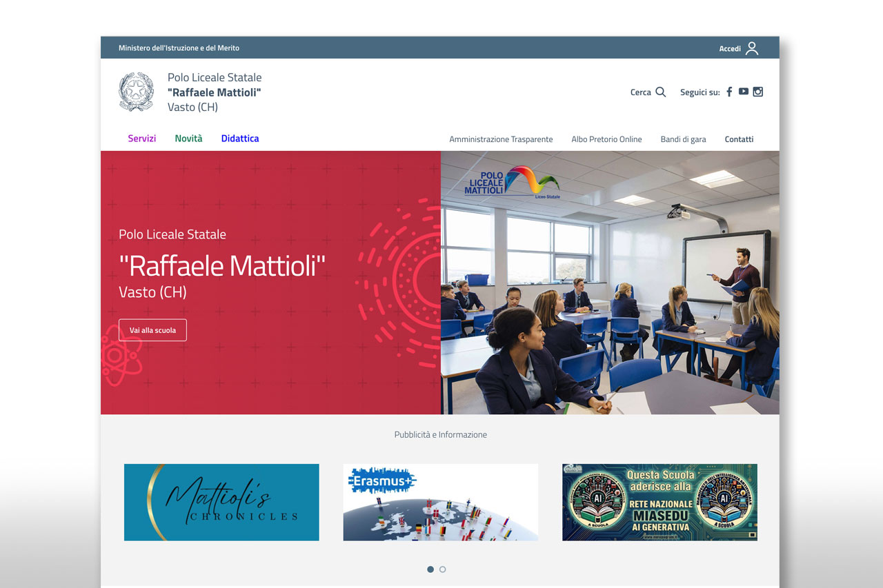Image resolution: width=883 pixels, height=588 pixels.
Task: Select the first carousel dot
Action: 430,569
